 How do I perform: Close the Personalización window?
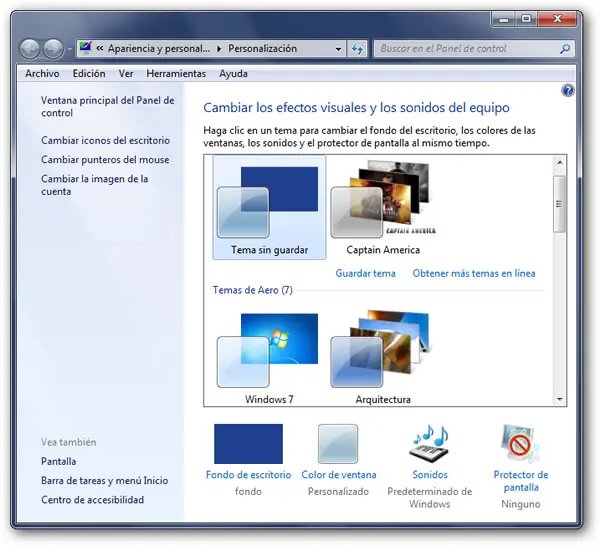(x=557, y=19)
